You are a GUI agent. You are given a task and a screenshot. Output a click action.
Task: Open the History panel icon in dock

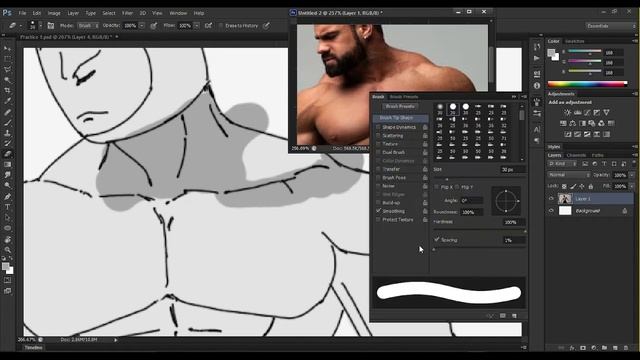point(537,47)
